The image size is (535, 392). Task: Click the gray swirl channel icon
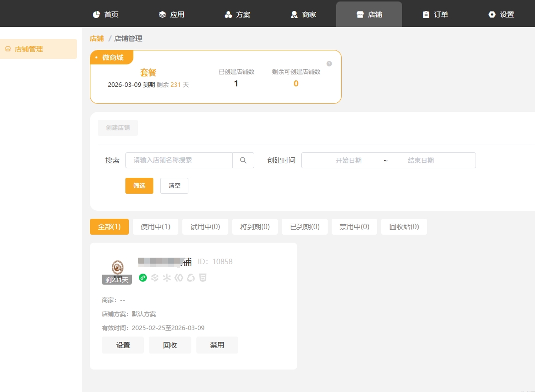click(x=191, y=278)
